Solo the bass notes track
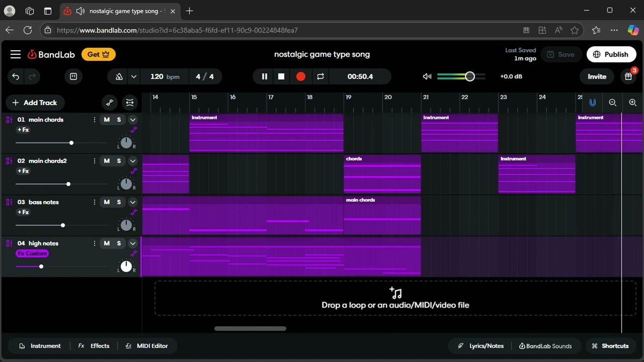The width and height of the screenshot is (644, 362). click(119, 202)
